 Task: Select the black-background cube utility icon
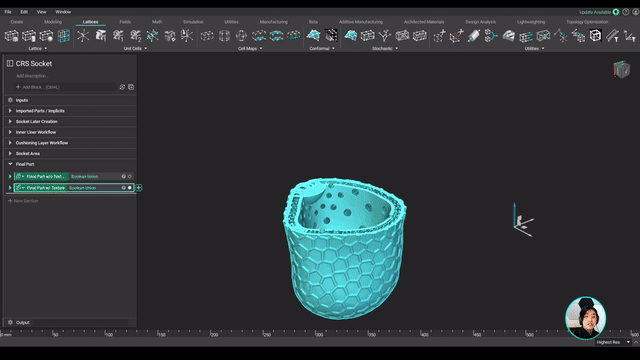[596, 36]
